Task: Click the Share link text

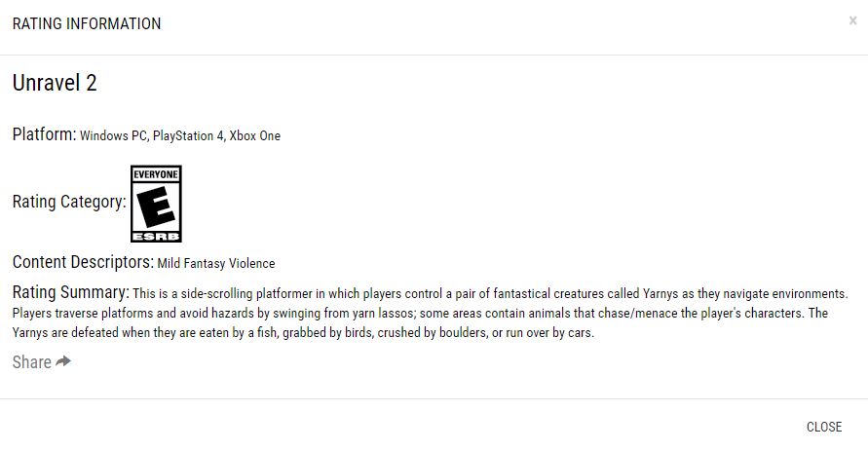Action: pos(31,362)
